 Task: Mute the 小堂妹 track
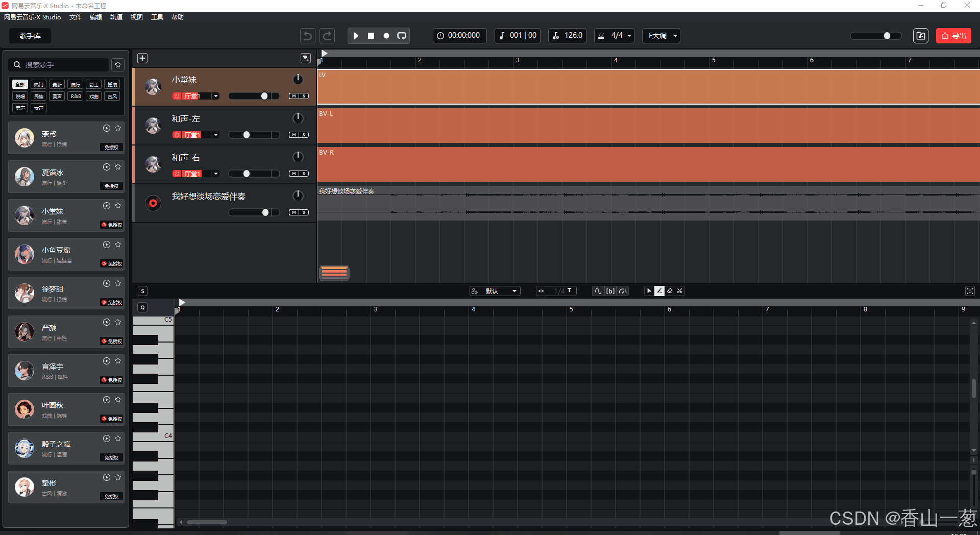pos(294,96)
